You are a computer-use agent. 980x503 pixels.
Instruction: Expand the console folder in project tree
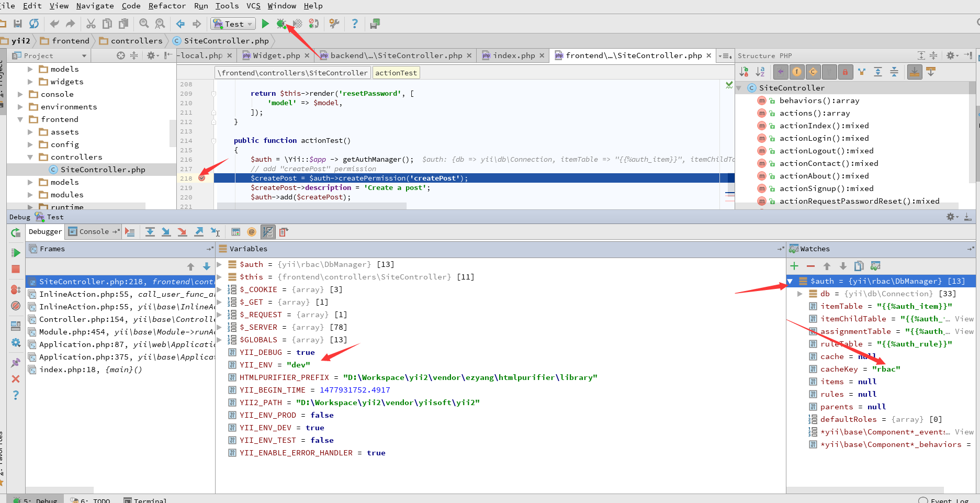pyautogui.click(x=20, y=94)
